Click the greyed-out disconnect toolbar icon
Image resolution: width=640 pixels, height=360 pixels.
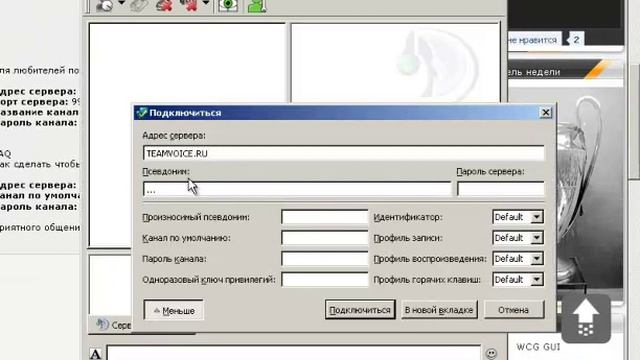139,6
